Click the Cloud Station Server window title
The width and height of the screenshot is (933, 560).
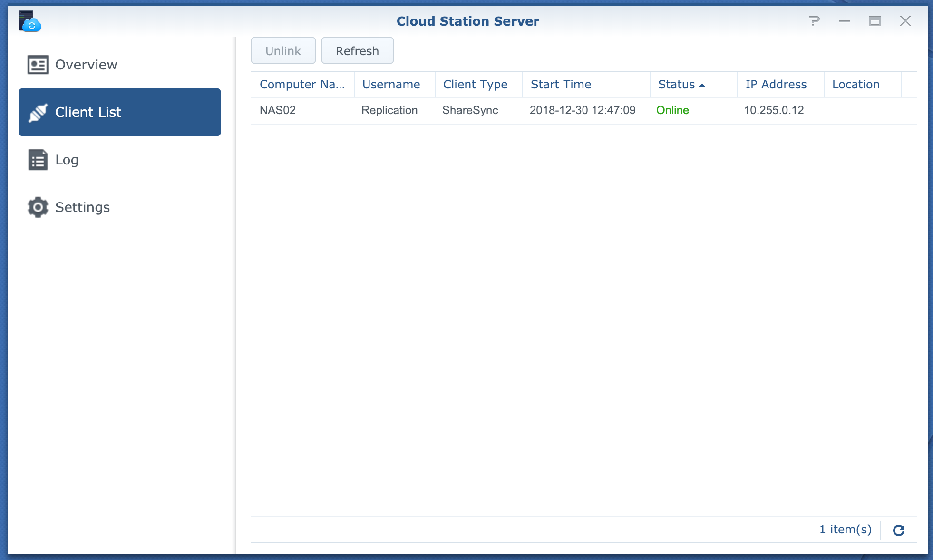[468, 21]
